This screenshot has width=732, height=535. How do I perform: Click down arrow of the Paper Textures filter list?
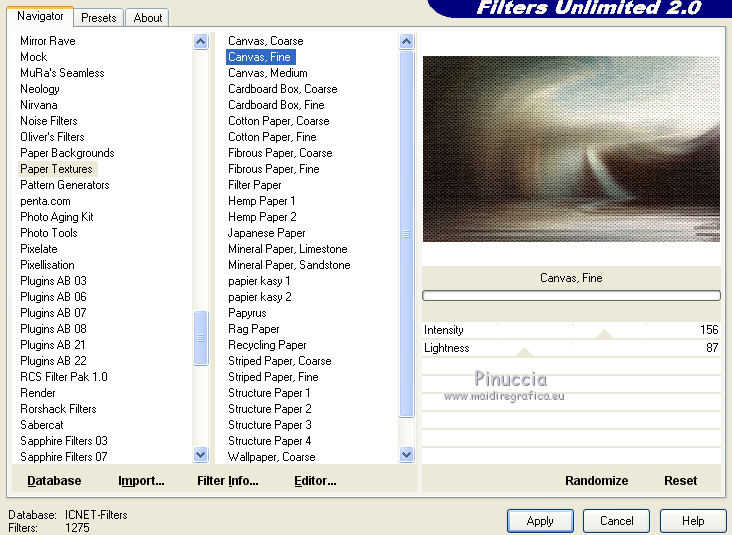pyautogui.click(x=406, y=454)
